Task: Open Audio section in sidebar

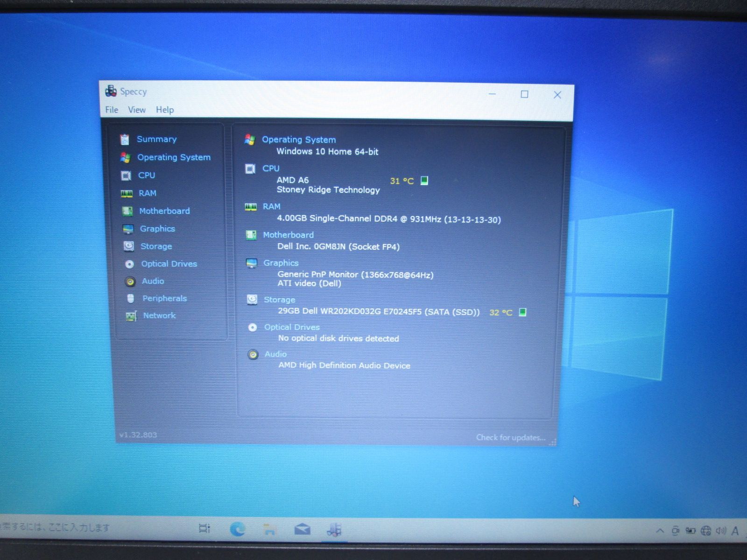Action: pos(153,281)
